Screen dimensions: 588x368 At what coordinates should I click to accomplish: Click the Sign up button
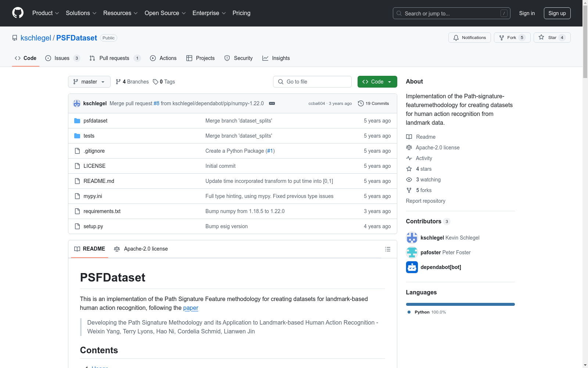[557, 13]
